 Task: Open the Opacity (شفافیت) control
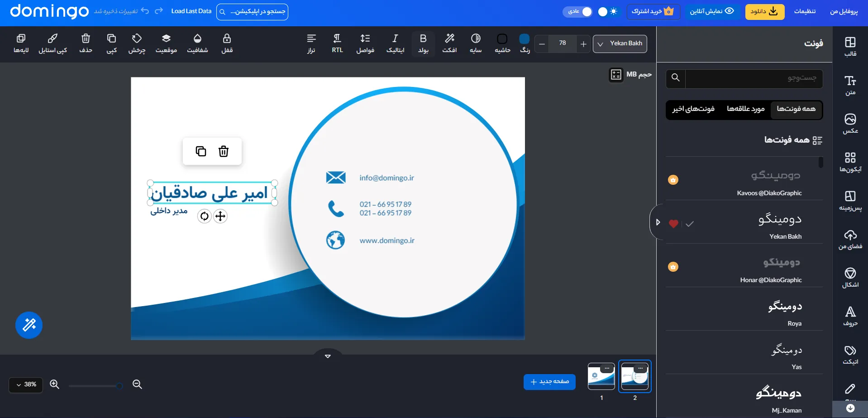pyautogui.click(x=197, y=43)
